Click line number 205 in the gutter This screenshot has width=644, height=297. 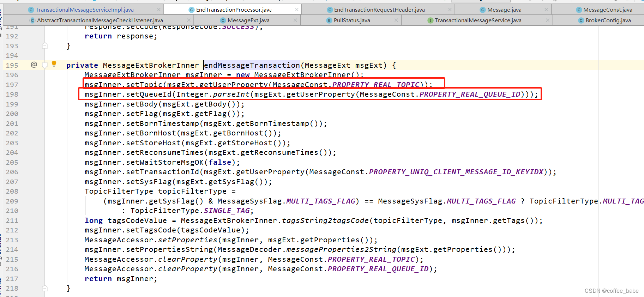(12, 163)
